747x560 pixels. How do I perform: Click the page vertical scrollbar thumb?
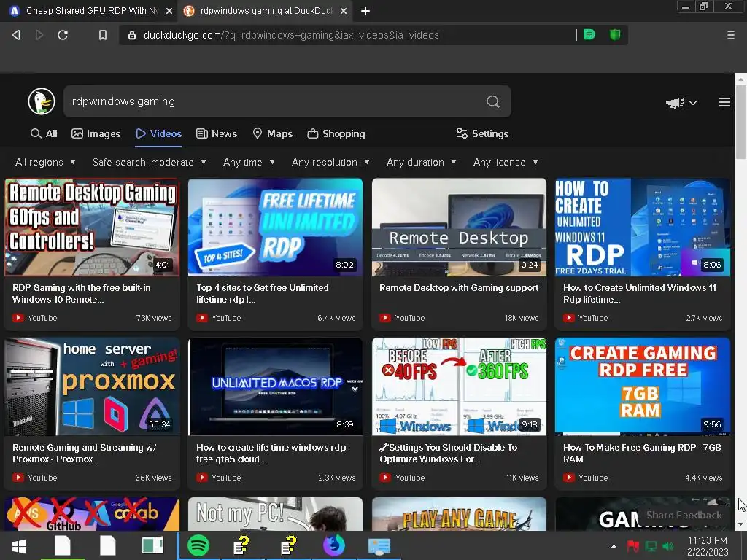[x=740, y=122]
